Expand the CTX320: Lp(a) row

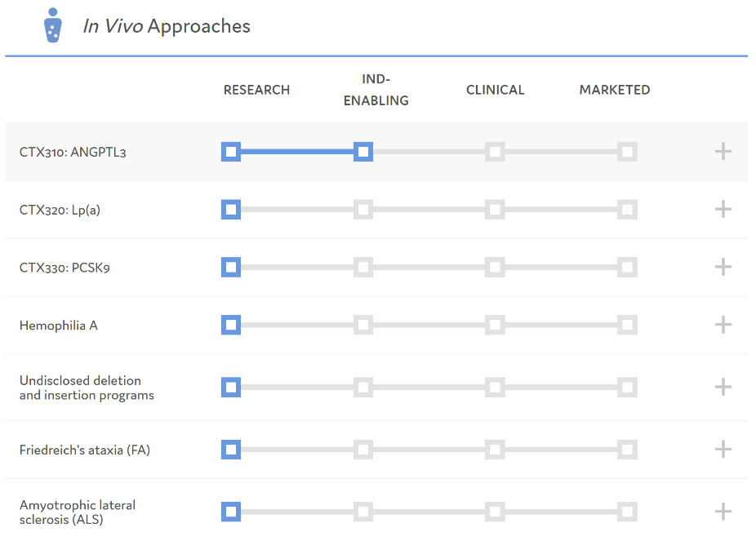tap(723, 210)
